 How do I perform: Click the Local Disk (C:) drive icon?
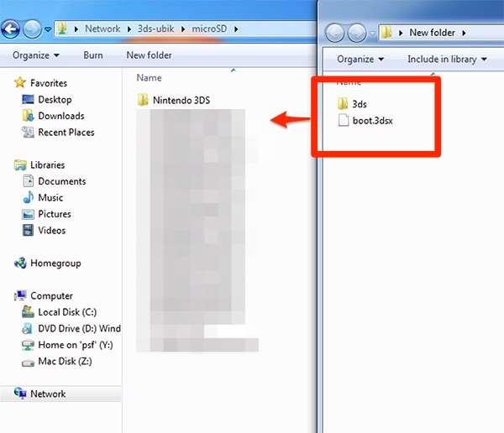coord(28,311)
